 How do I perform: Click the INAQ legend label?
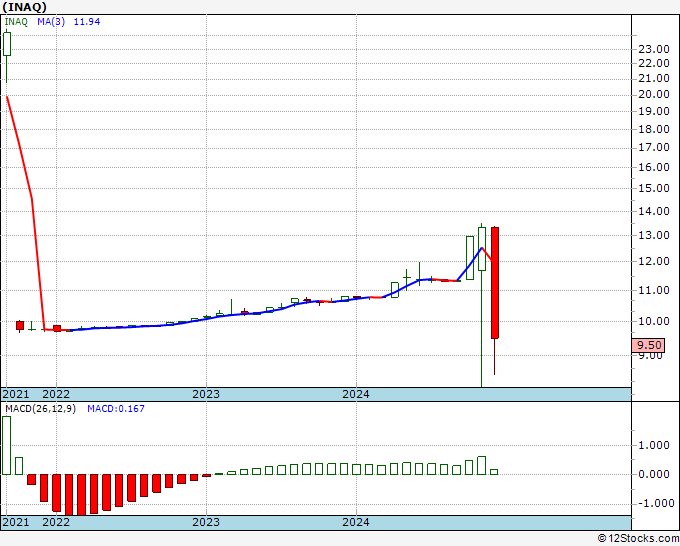pyautogui.click(x=16, y=22)
